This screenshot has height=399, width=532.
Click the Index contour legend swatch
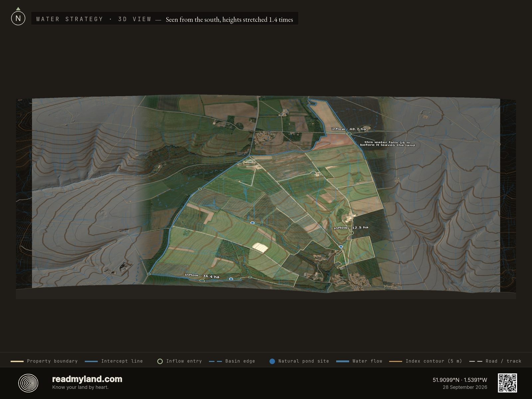click(395, 361)
